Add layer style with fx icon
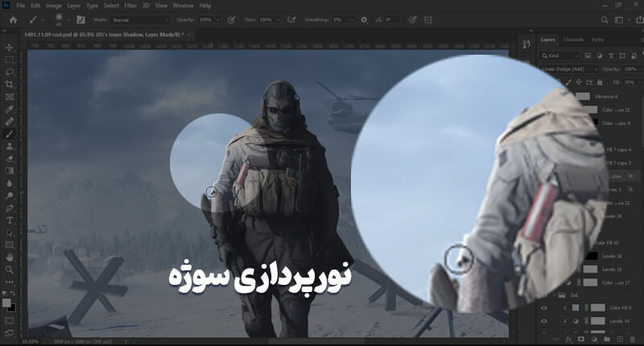 569,340
